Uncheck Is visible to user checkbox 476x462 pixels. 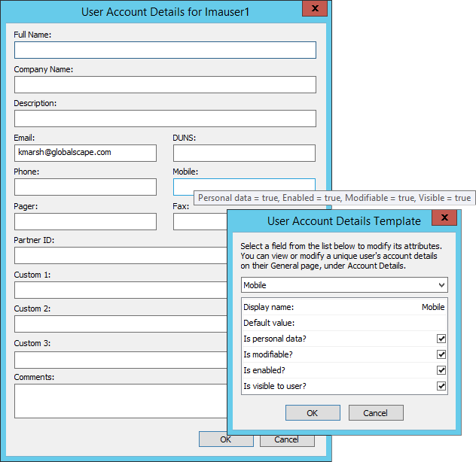tap(441, 386)
